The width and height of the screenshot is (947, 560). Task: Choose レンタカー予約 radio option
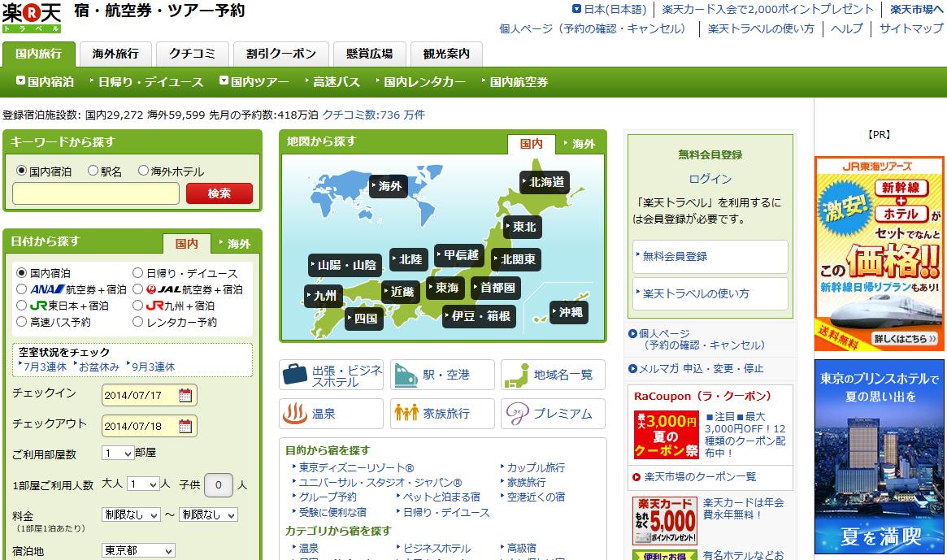pyautogui.click(x=137, y=322)
